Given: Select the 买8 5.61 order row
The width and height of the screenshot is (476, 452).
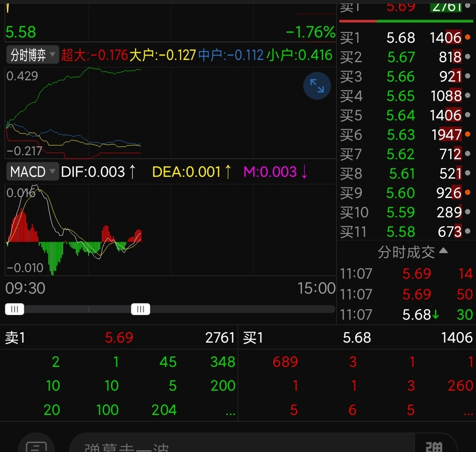Looking at the screenshot, I should click(x=406, y=173).
